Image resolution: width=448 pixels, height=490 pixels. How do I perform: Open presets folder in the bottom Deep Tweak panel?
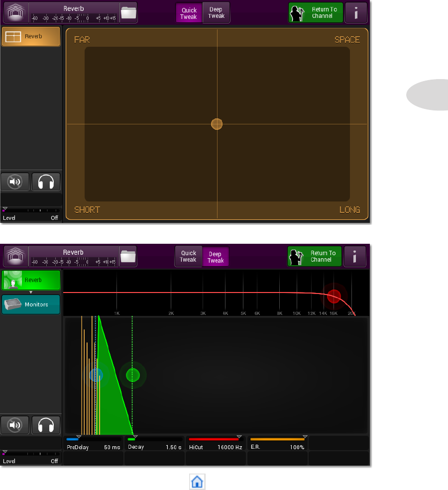coord(128,256)
